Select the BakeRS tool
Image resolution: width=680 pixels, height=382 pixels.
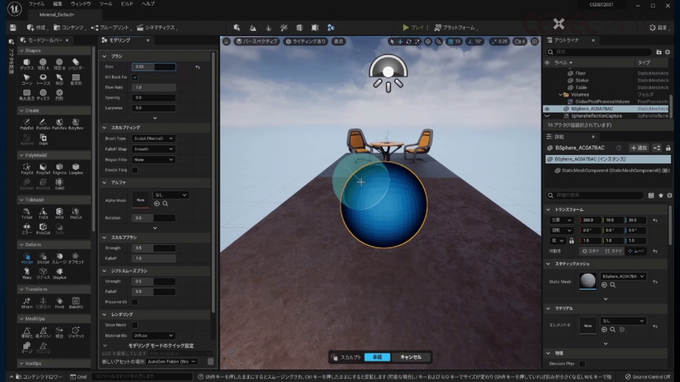[x=75, y=303]
